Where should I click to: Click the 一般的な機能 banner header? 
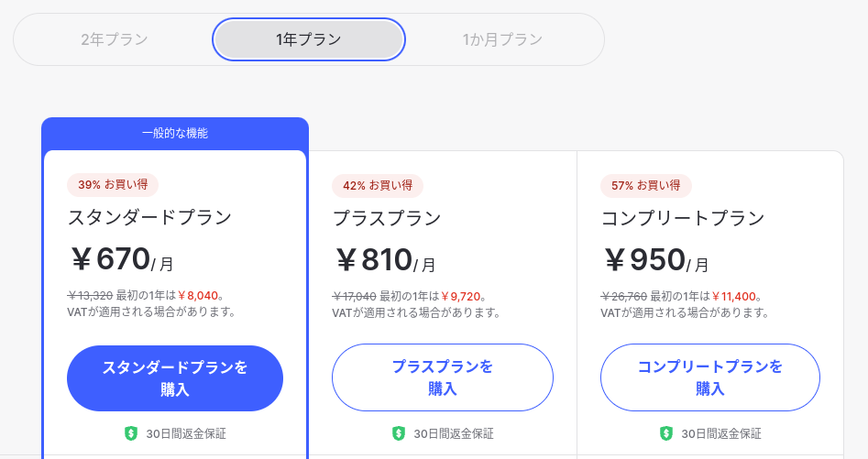(x=175, y=133)
